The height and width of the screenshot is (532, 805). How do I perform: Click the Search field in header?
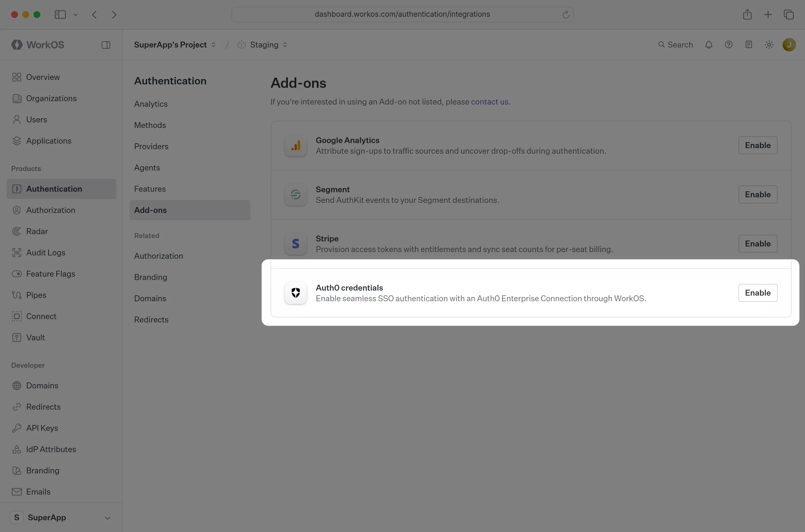(x=675, y=45)
